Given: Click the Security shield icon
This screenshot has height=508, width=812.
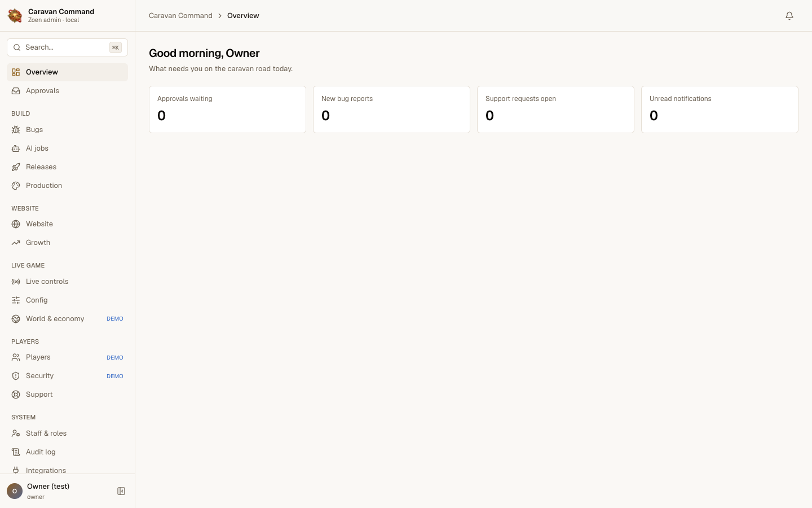Looking at the screenshot, I should tap(16, 376).
